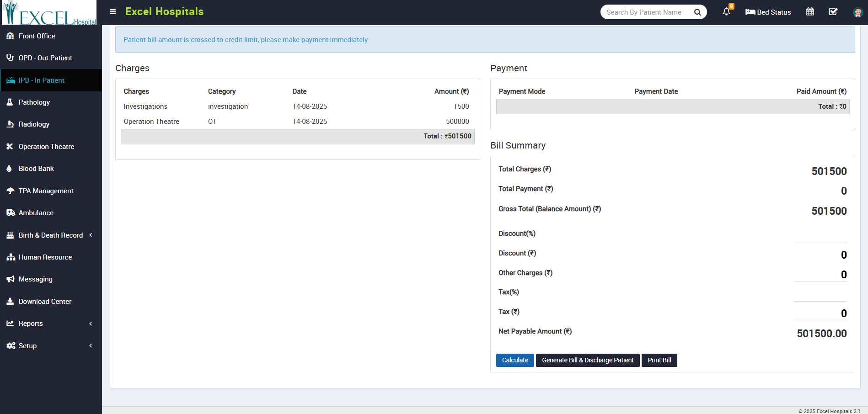
Task: Click the Ambulance vehicle icon
Action: click(x=11, y=213)
